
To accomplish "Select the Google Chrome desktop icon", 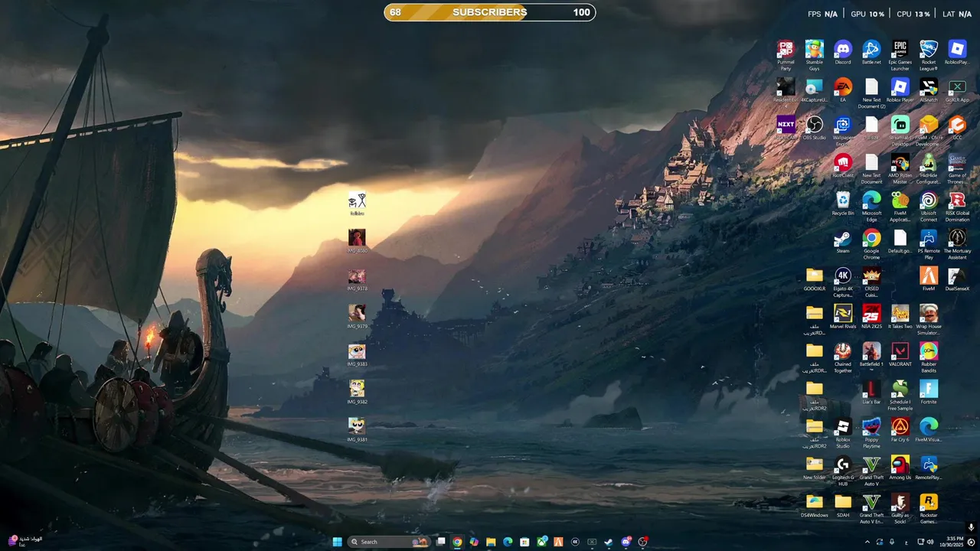I will tap(871, 243).
